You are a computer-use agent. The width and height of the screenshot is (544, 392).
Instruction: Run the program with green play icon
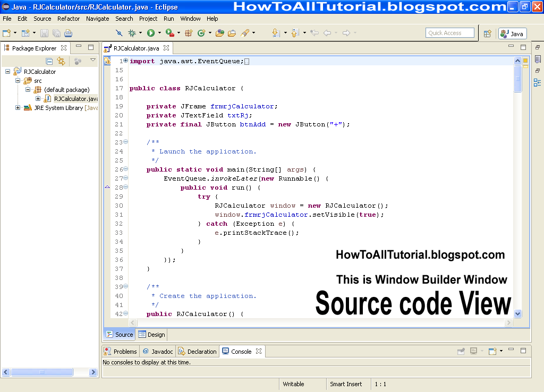(x=150, y=33)
